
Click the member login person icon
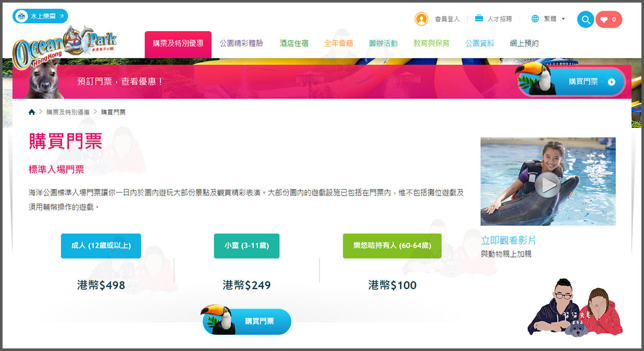[421, 18]
